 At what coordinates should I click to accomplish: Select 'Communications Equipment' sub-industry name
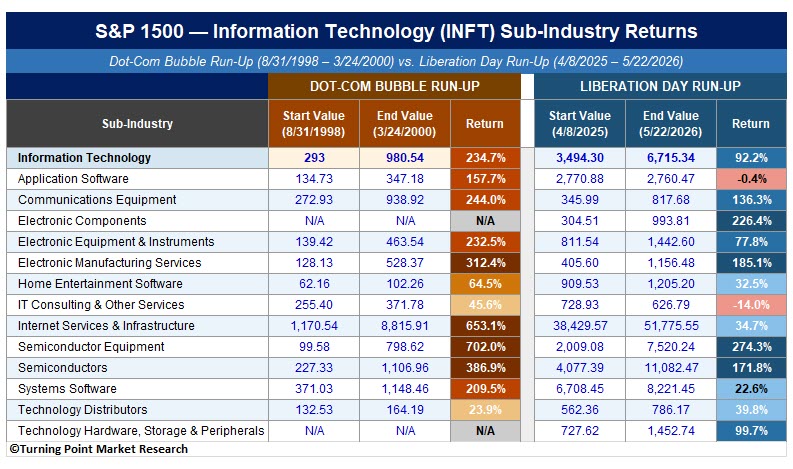tap(97, 200)
